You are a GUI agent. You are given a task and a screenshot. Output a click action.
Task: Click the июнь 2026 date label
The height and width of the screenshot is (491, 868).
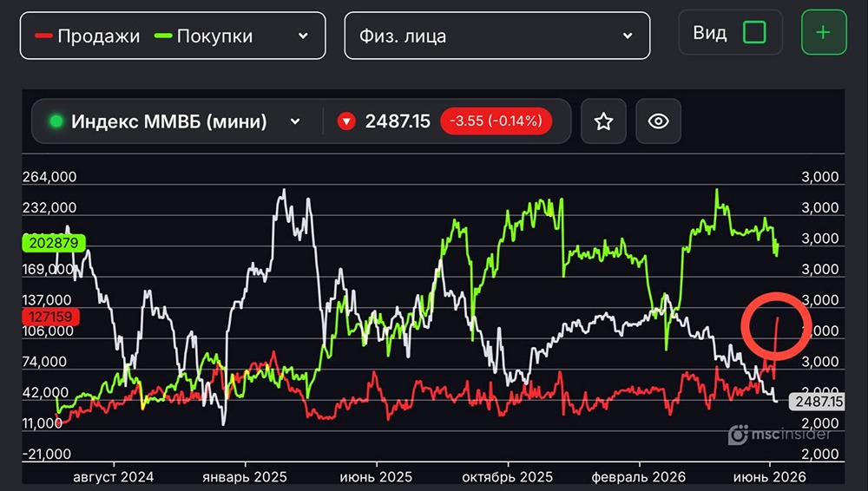[x=769, y=476]
